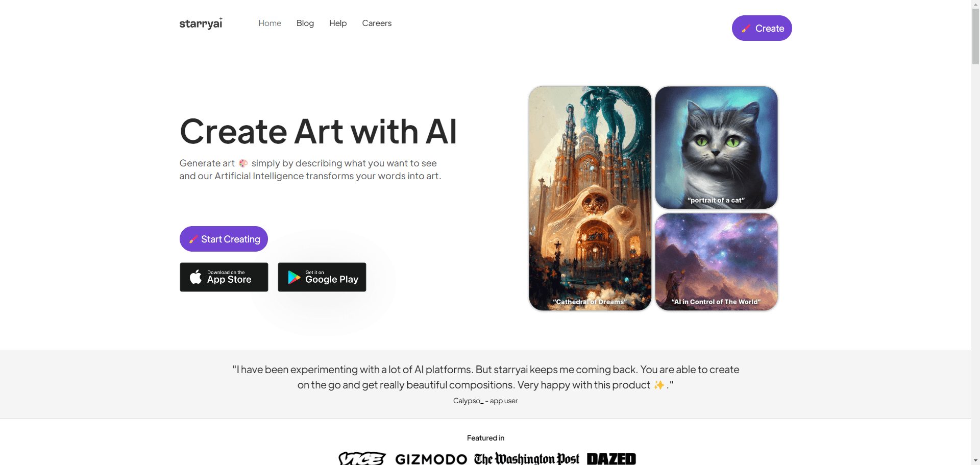
Task: Click The Washington Post logo
Action: coord(527,458)
